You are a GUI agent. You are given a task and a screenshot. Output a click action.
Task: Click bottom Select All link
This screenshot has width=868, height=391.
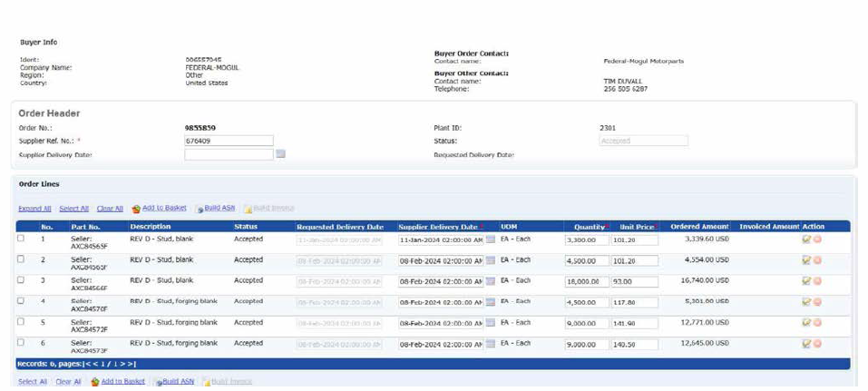[33, 382]
